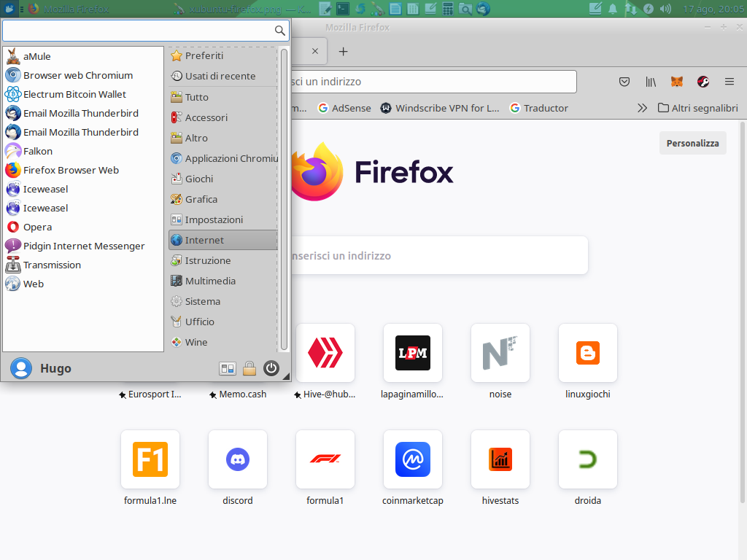747x560 pixels.
Task: Select Usati di recente category
Action: (223, 76)
